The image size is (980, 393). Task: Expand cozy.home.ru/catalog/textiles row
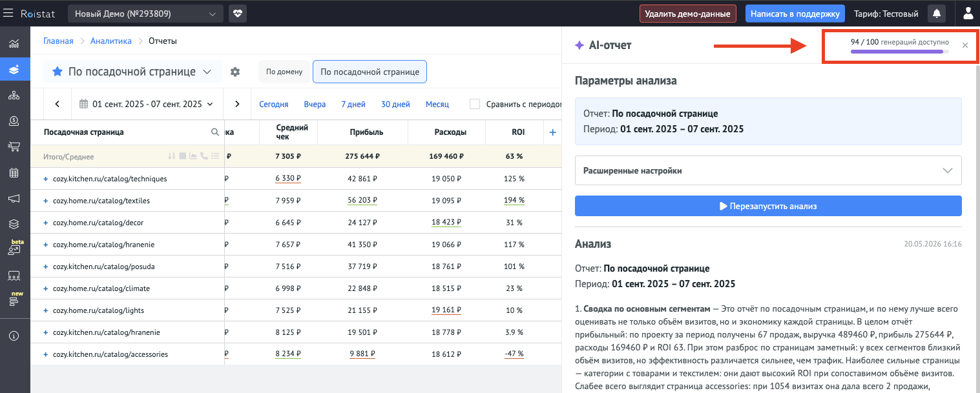coord(46,201)
